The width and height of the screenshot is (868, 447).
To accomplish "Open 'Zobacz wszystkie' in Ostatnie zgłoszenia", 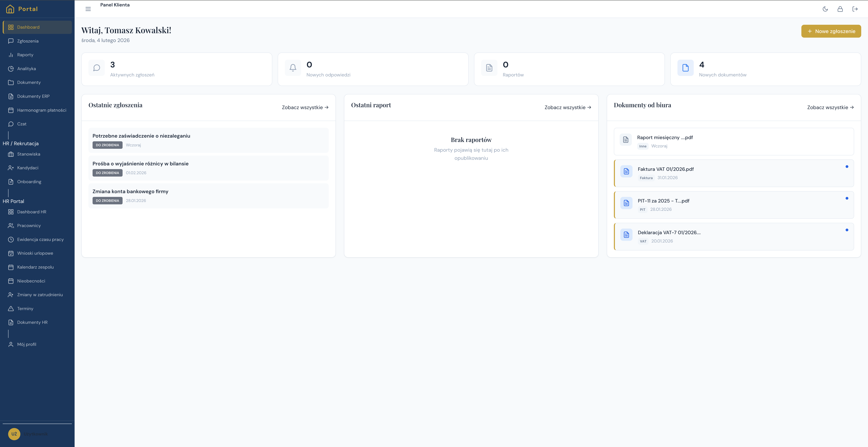I will [305, 107].
